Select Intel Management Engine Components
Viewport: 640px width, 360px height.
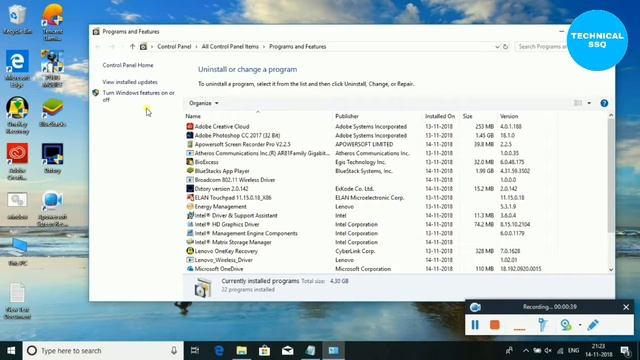click(246, 233)
